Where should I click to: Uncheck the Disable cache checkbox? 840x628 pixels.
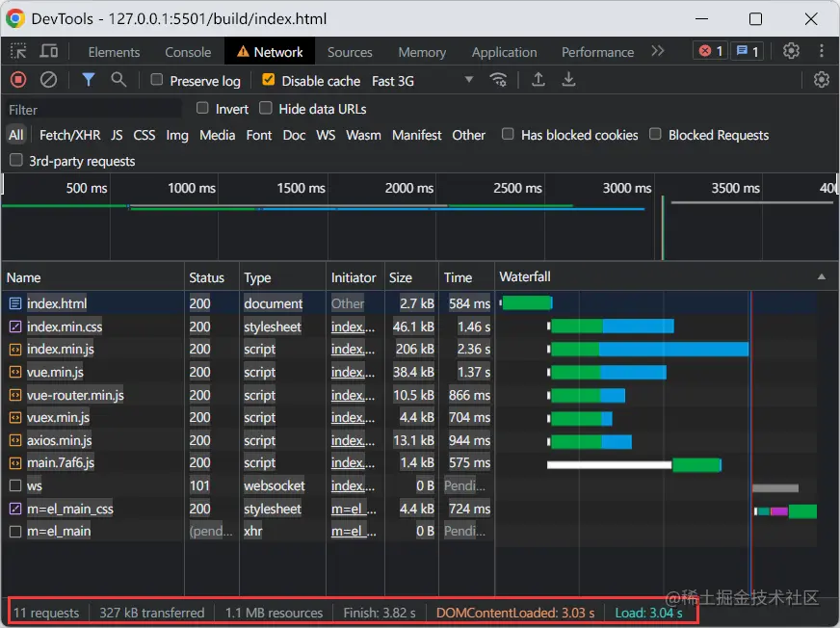point(269,80)
